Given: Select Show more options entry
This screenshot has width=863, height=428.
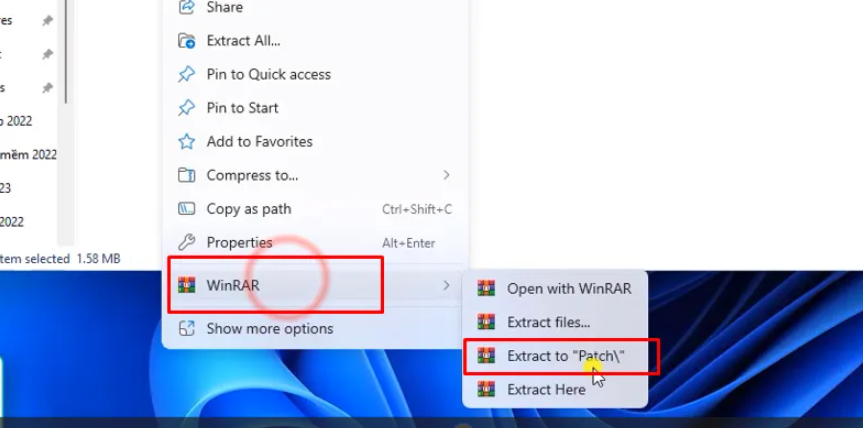Looking at the screenshot, I should click(315, 328).
